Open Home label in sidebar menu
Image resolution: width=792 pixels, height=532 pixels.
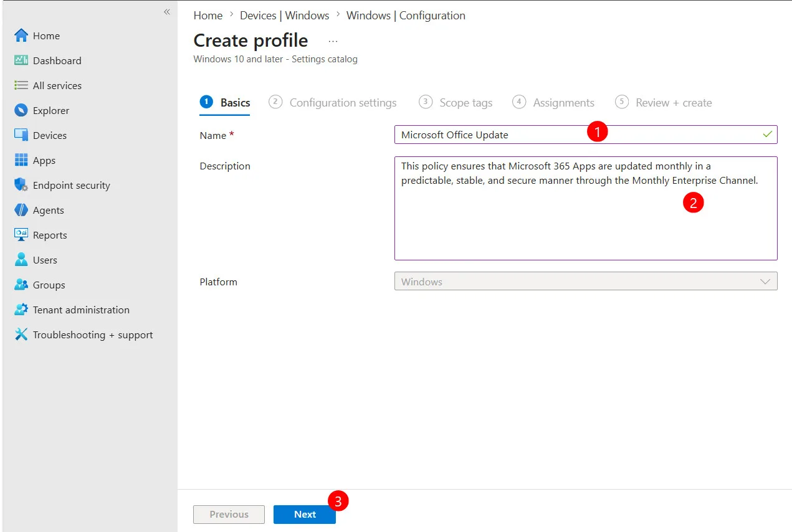(46, 36)
